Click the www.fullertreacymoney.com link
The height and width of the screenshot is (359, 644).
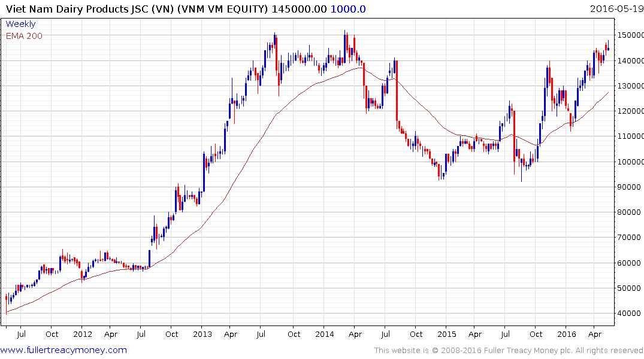tap(64, 350)
